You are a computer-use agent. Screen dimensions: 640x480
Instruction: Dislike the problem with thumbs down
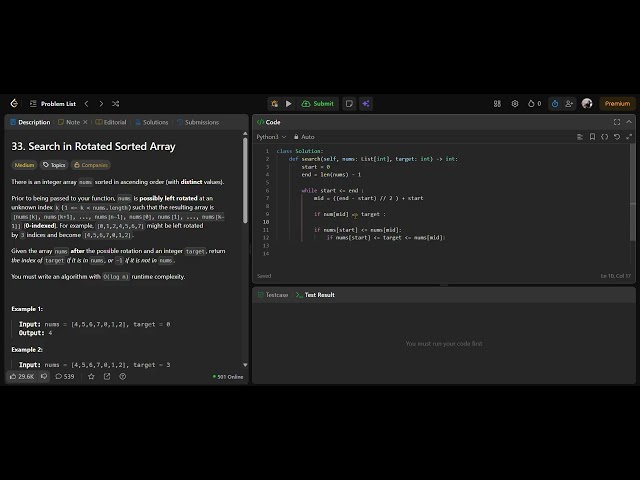[44, 376]
